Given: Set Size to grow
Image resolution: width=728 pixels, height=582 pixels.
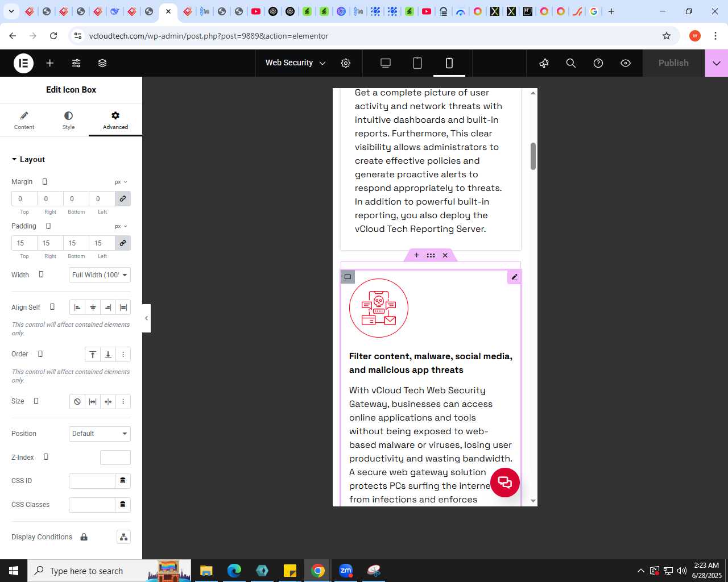Looking at the screenshot, I should [x=93, y=402].
